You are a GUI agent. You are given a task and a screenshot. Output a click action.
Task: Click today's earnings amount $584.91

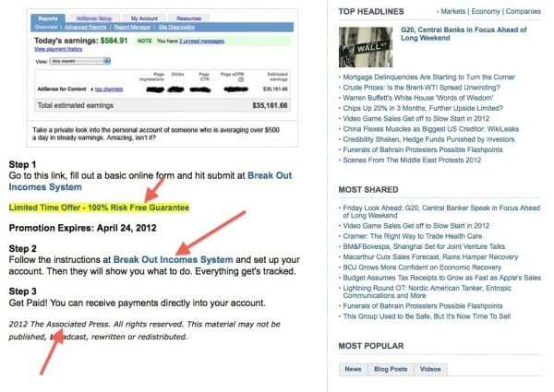click(x=114, y=41)
